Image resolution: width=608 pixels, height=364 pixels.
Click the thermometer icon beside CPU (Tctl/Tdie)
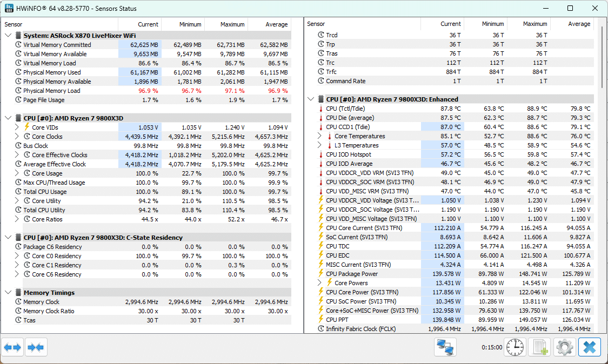pos(320,109)
